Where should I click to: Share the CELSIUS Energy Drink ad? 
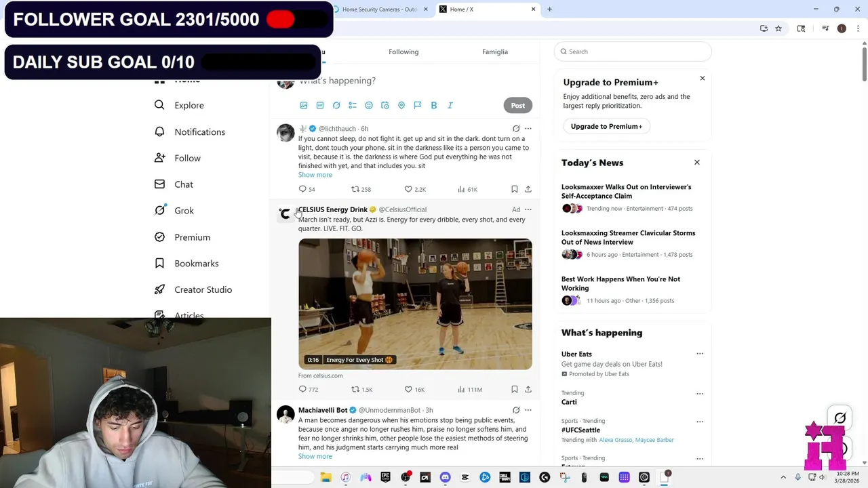[x=528, y=389]
